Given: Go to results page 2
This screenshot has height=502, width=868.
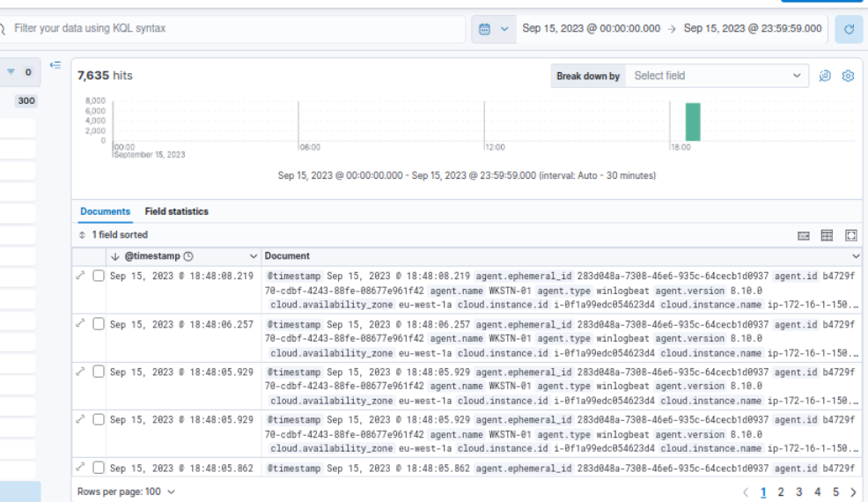Looking at the screenshot, I should pos(781,492).
